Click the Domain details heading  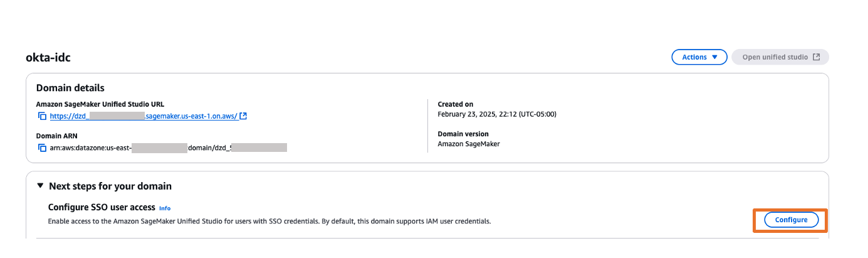(70, 88)
